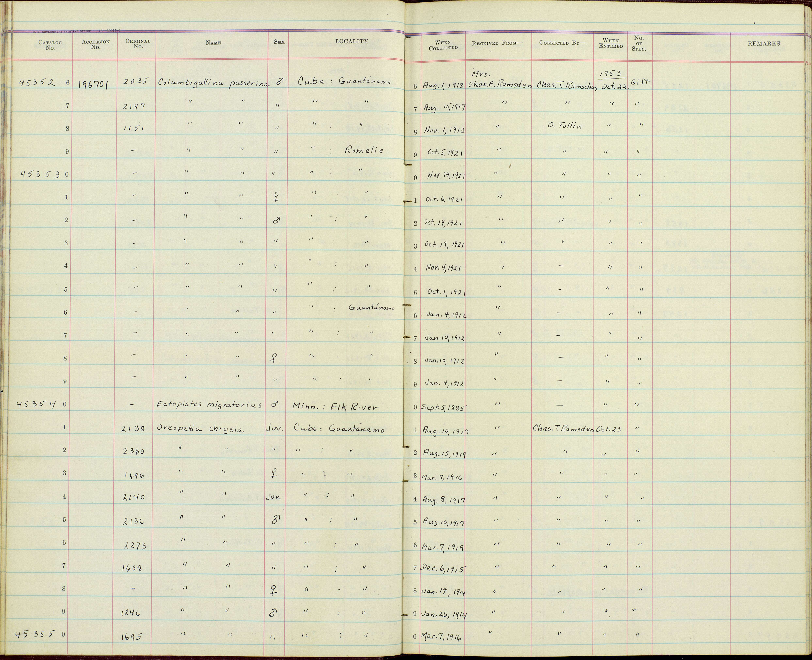This screenshot has width=812, height=660.
Task: Click the name 'Oreopeleia chrysia'
Action: point(200,429)
